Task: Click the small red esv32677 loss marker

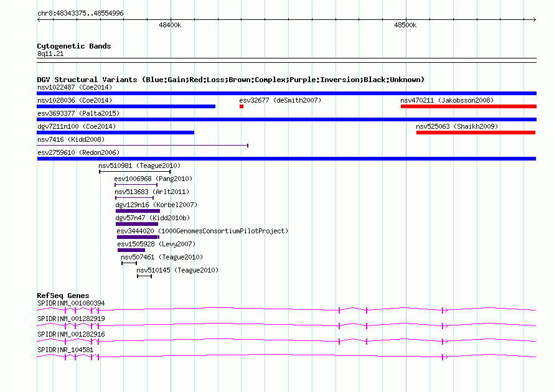Action: [x=242, y=106]
